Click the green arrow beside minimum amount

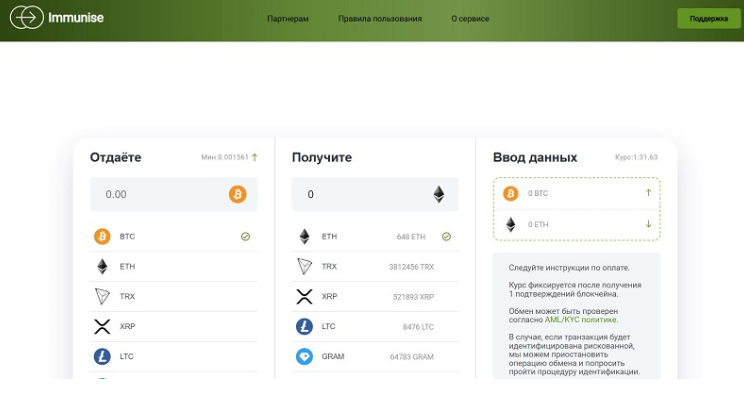[x=255, y=157]
